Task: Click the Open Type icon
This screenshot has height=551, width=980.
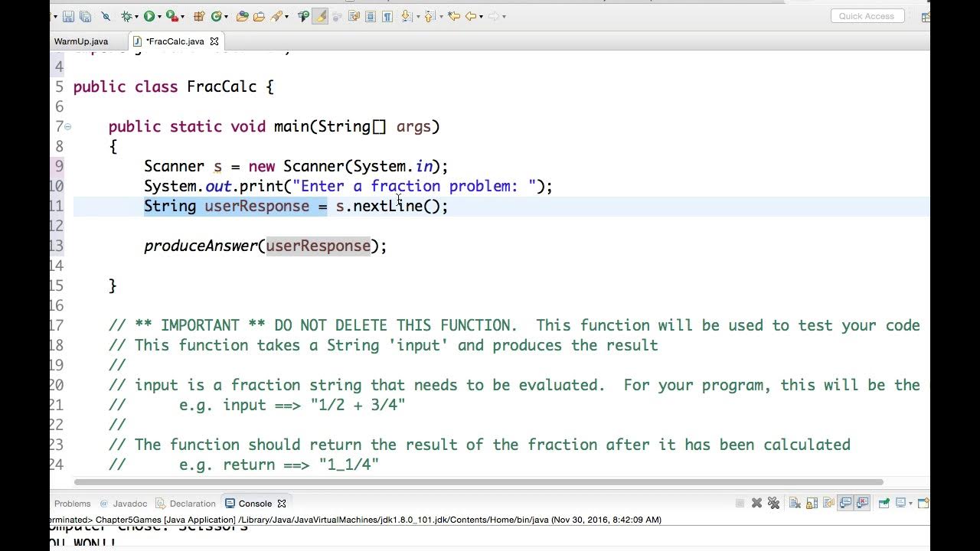Action: pos(242,16)
